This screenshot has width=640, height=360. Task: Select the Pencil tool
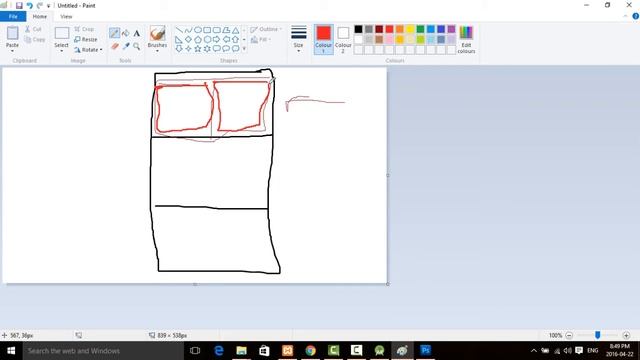pos(114,33)
